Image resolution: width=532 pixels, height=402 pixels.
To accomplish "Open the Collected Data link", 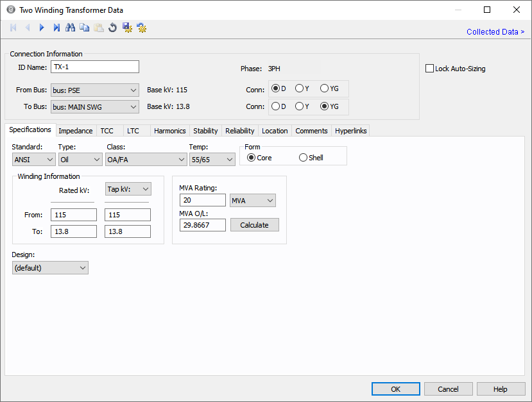I will click(x=495, y=32).
